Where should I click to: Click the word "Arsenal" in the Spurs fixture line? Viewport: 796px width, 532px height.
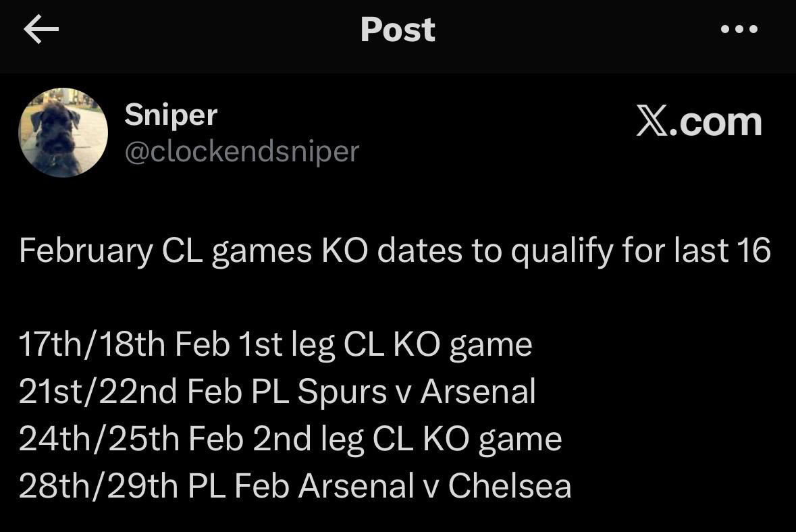click(x=477, y=392)
